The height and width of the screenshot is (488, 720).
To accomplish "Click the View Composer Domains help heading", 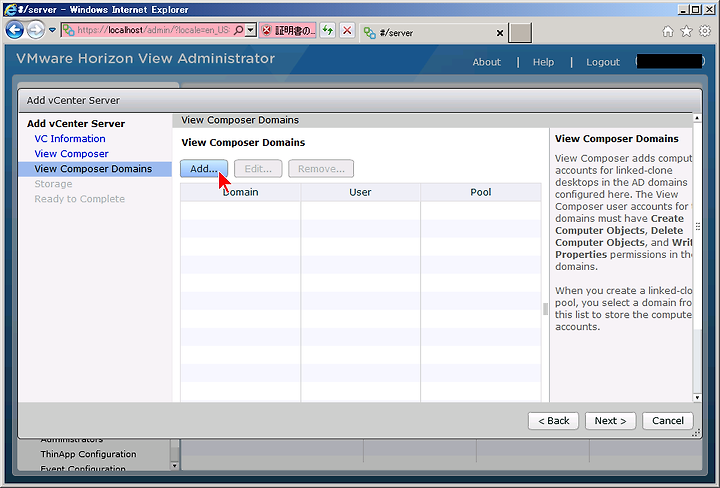I will 617,139.
